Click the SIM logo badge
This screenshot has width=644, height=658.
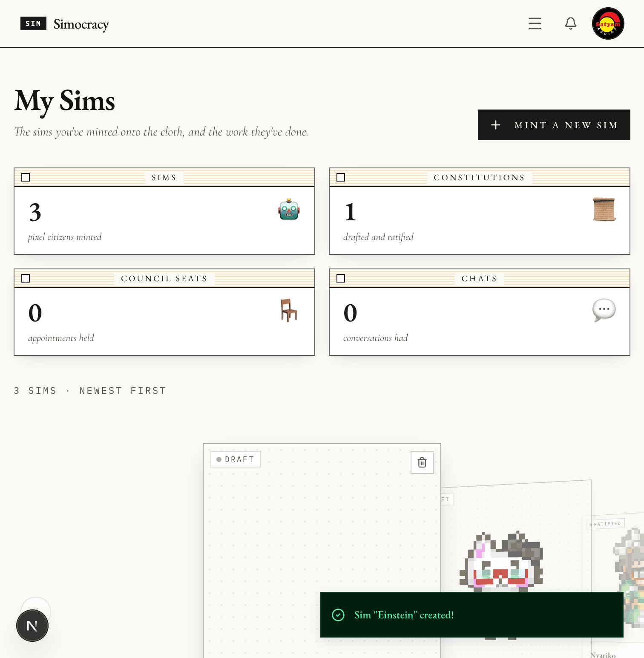coord(33,23)
